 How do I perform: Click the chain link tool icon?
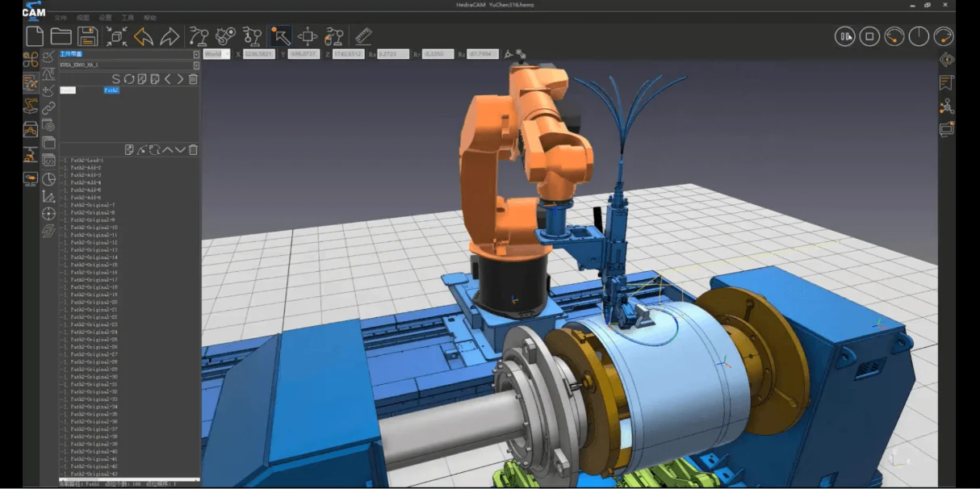[x=48, y=108]
